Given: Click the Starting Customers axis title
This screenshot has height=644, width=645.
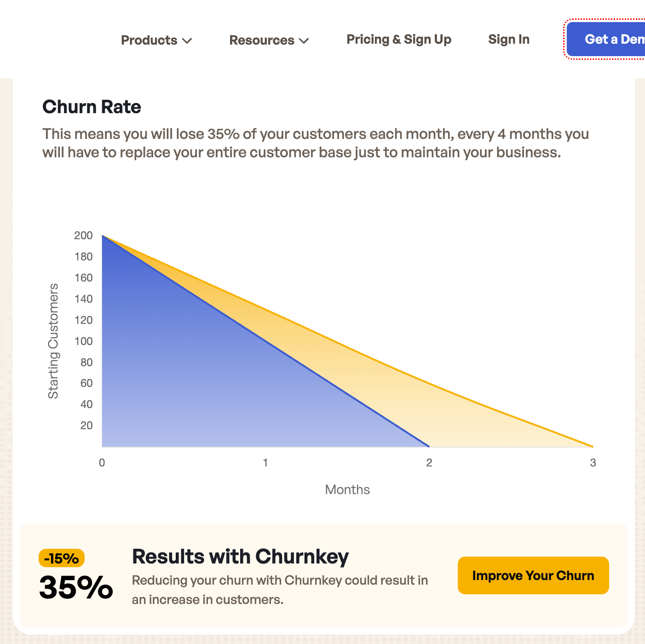Looking at the screenshot, I should tap(53, 341).
